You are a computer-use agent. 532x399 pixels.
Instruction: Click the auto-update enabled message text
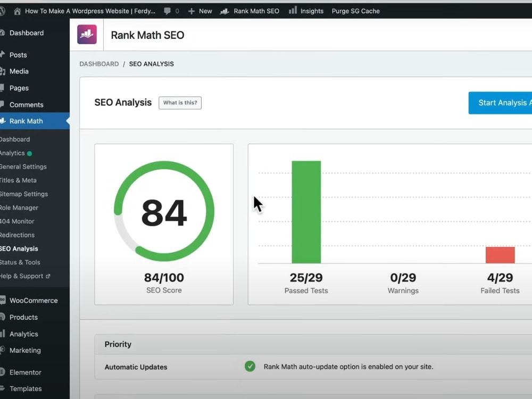point(348,367)
